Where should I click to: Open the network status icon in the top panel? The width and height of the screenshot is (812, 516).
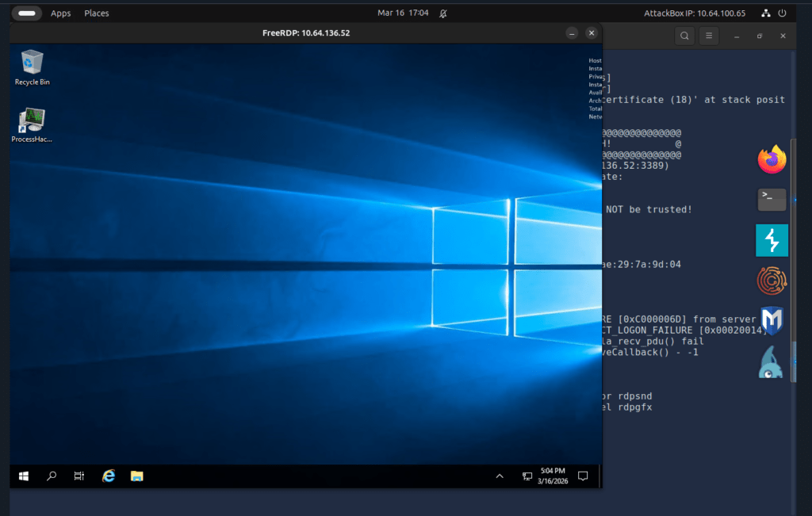(765, 13)
